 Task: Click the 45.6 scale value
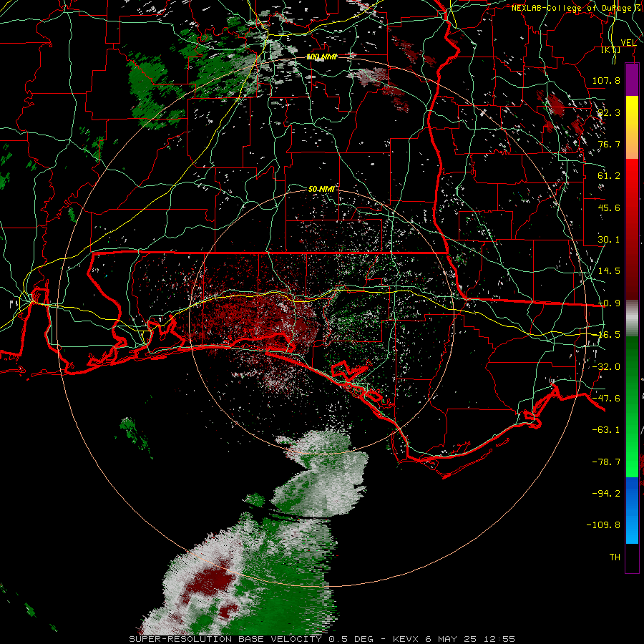[x=609, y=208]
